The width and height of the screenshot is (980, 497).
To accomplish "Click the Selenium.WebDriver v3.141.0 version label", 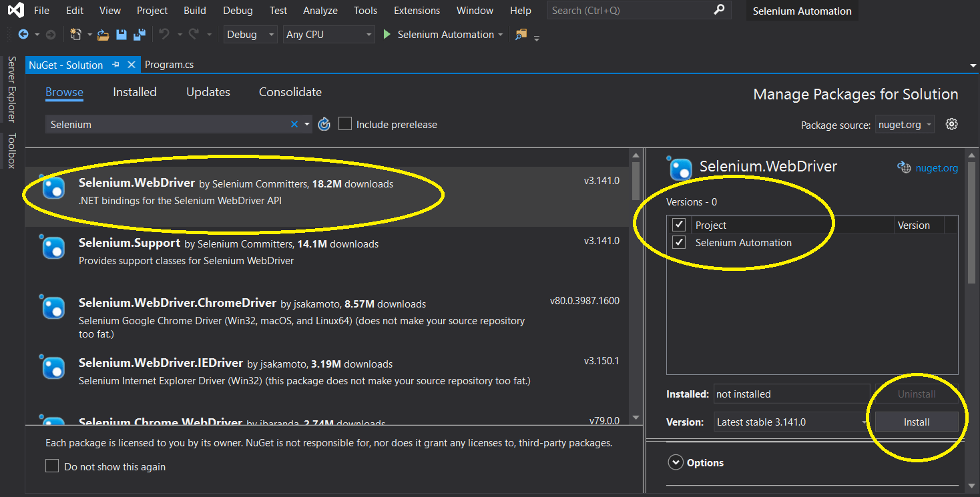I will (601, 181).
